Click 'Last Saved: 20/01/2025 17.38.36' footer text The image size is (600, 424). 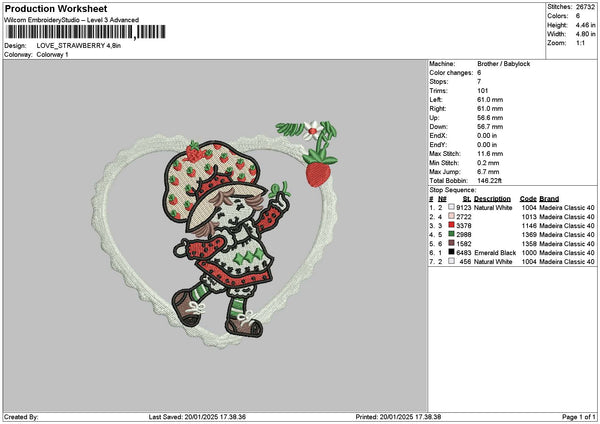pos(197,417)
